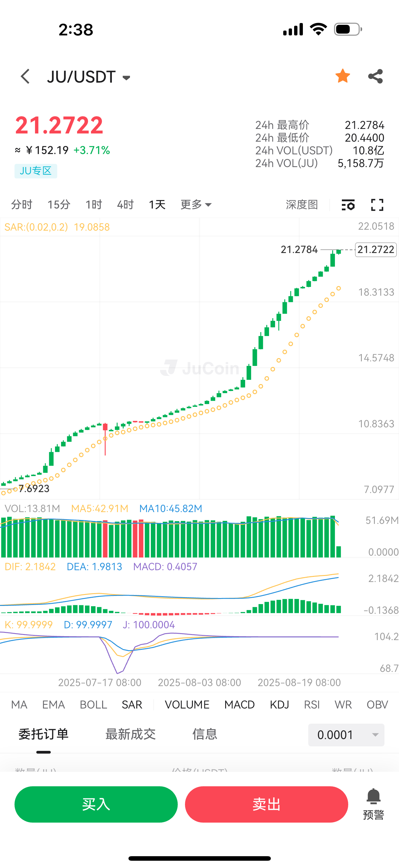The width and height of the screenshot is (399, 868).
Task: Switch to the 委托订单 tab
Action: tap(44, 734)
